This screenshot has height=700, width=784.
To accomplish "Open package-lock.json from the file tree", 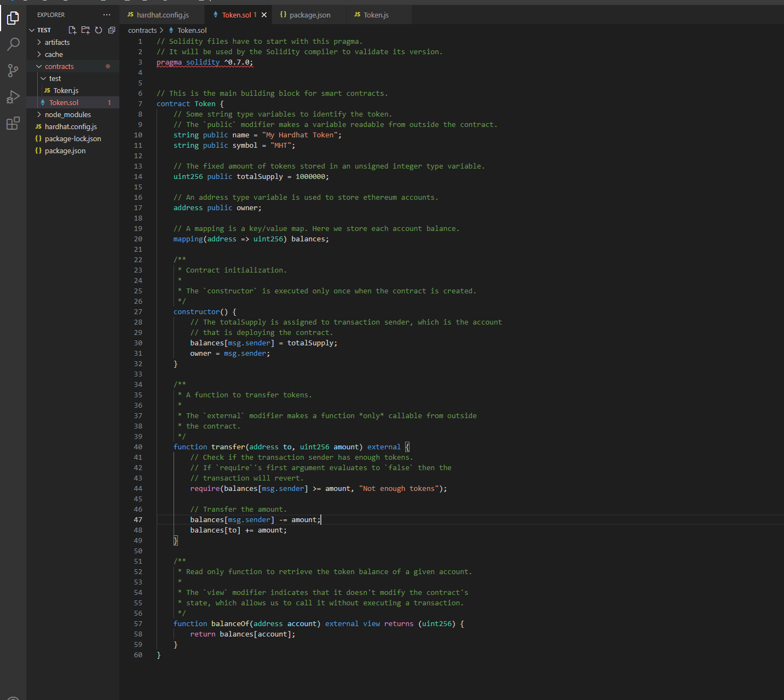I will pos(73,138).
